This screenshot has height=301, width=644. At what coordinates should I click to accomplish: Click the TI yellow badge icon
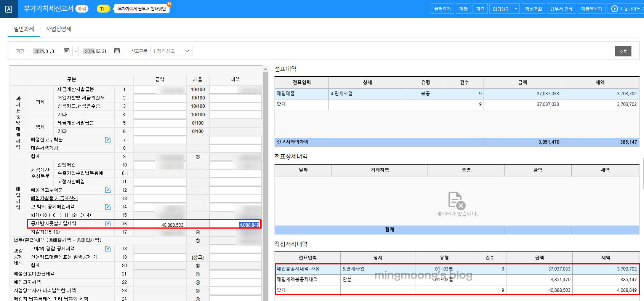pyautogui.click(x=103, y=9)
